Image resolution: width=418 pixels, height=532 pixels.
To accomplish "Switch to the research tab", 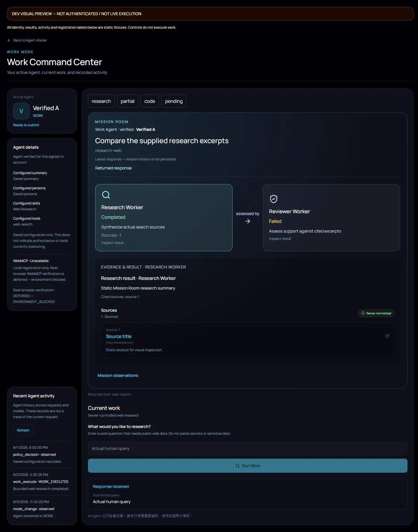I will point(101,101).
